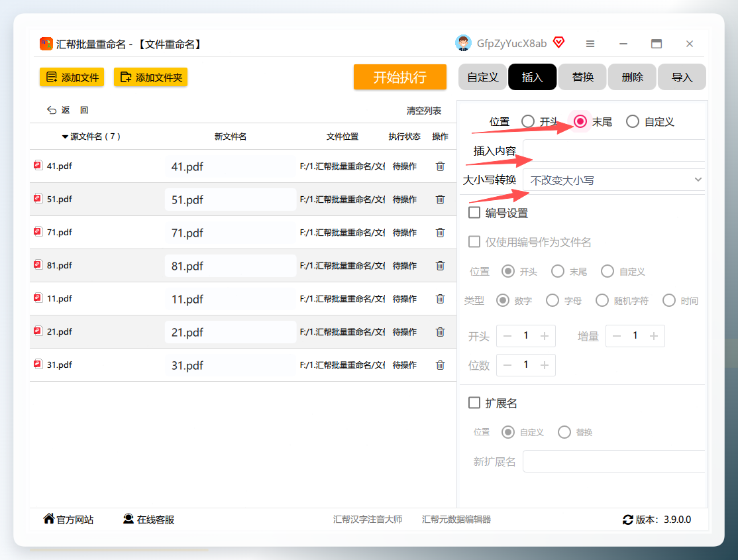Enable the 编号设置 checkbox

click(474, 213)
